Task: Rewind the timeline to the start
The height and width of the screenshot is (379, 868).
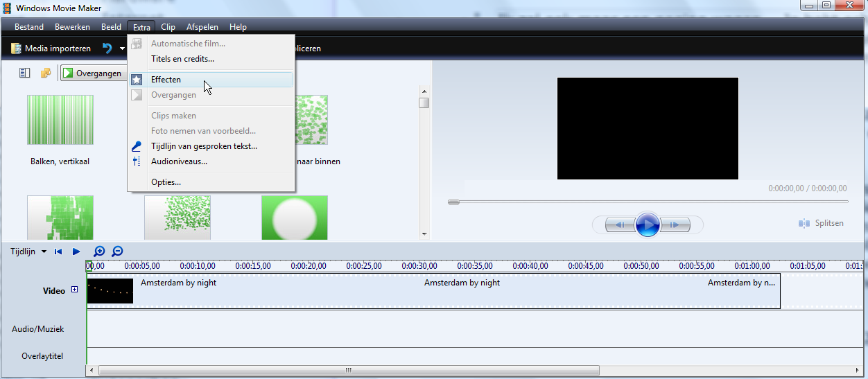Action: click(58, 252)
